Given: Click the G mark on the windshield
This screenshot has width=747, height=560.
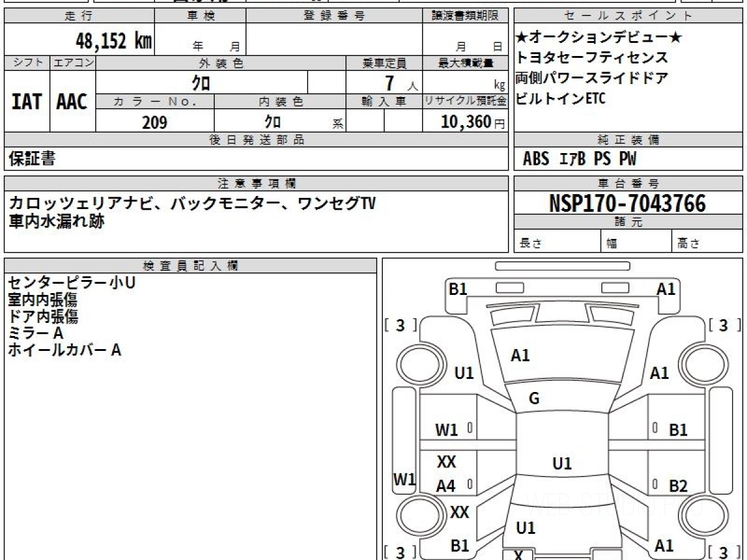Looking at the screenshot, I should coord(534,399).
